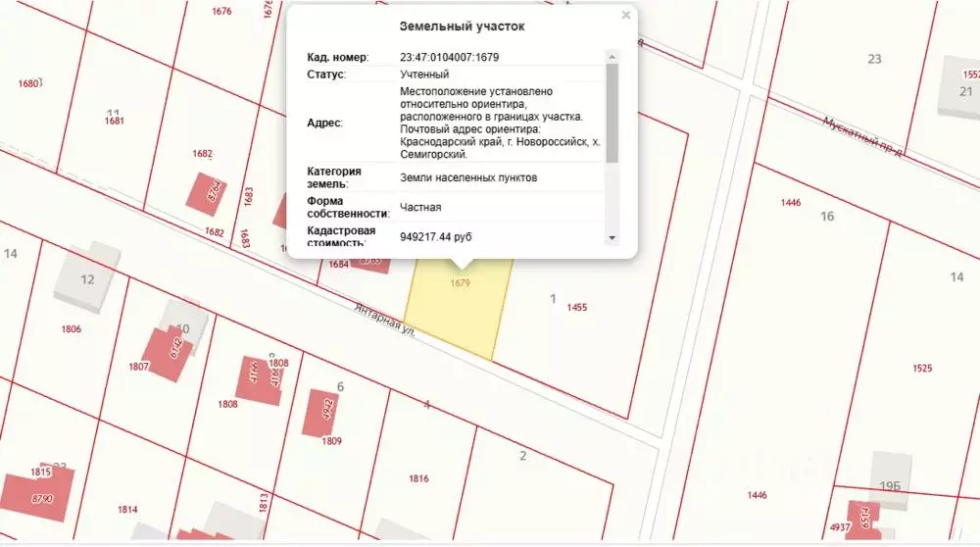Select parcel 1525 on map
Viewport: 980px width, 547px height.
(x=922, y=369)
